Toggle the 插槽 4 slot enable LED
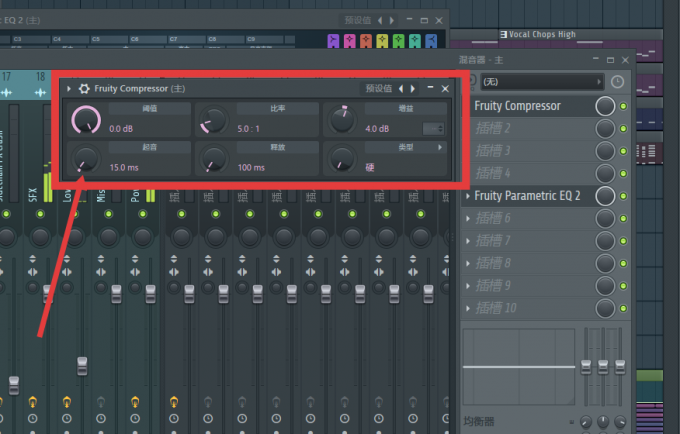The width and height of the screenshot is (680, 434). pyautogui.click(x=624, y=173)
